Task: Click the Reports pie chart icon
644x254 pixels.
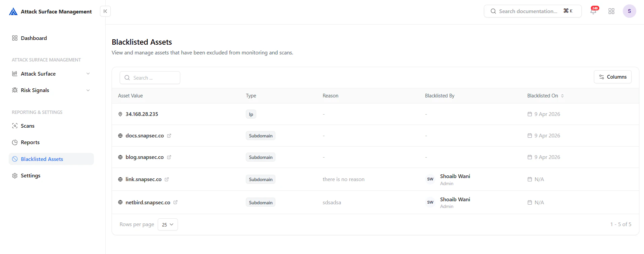Action: point(15,142)
